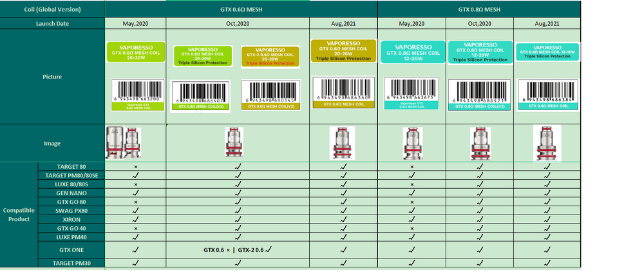The image size is (644, 270).
Task: Select the TARGET PM30 row label
Action: point(71,264)
